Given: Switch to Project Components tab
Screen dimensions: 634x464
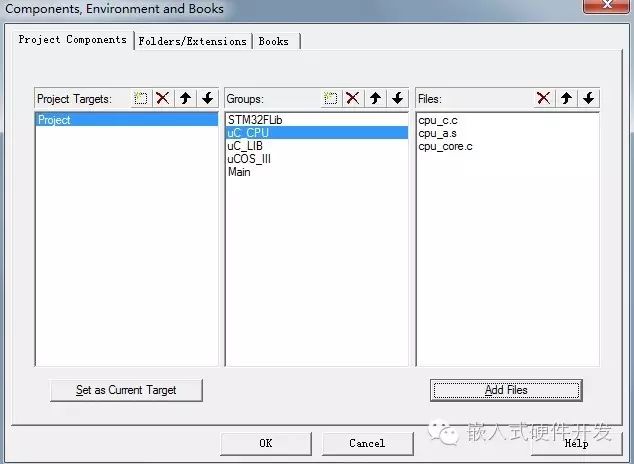Looking at the screenshot, I should tap(73, 40).
